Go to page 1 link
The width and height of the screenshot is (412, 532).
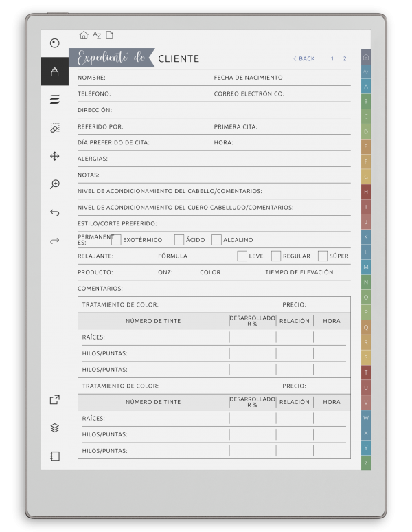[332, 58]
